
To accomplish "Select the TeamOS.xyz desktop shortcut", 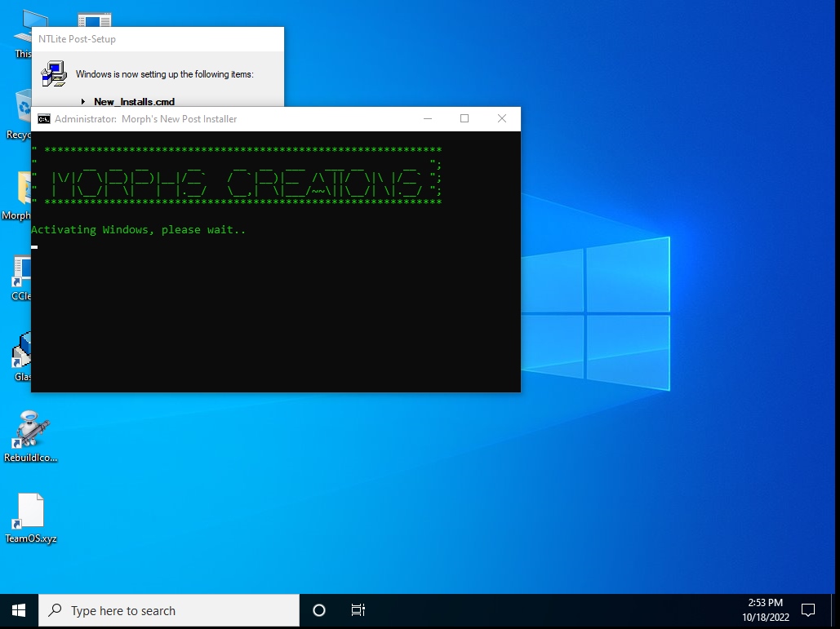I will (31, 514).
